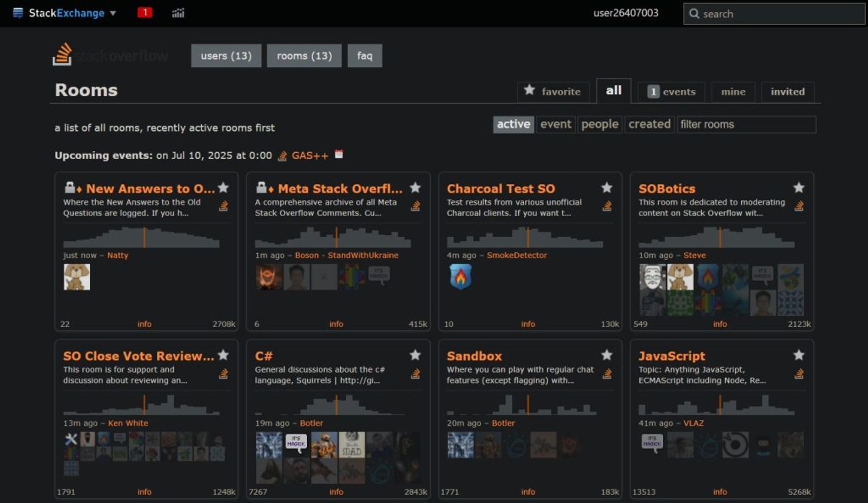
Task: Click the quill feed icon on SOBotics card
Action: pos(799,206)
